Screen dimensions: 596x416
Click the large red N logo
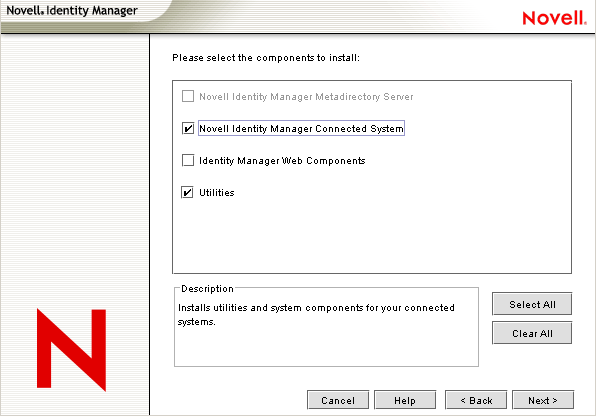point(71,350)
